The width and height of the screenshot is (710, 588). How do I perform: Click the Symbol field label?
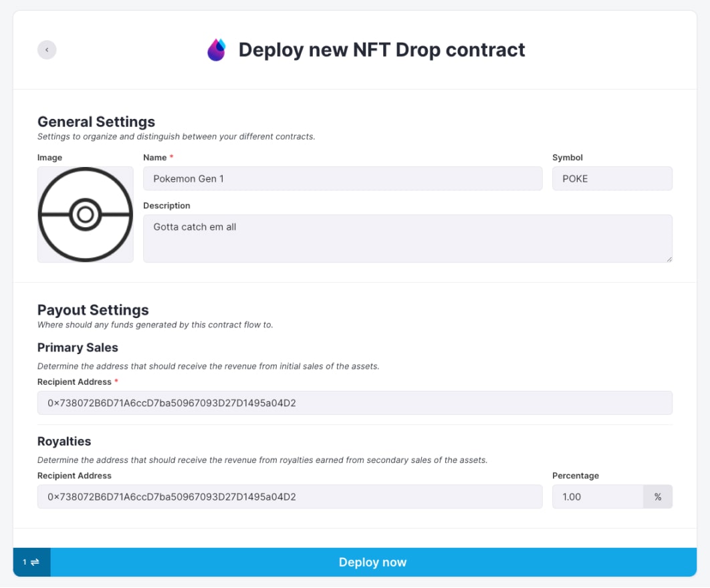(x=567, y=158)
